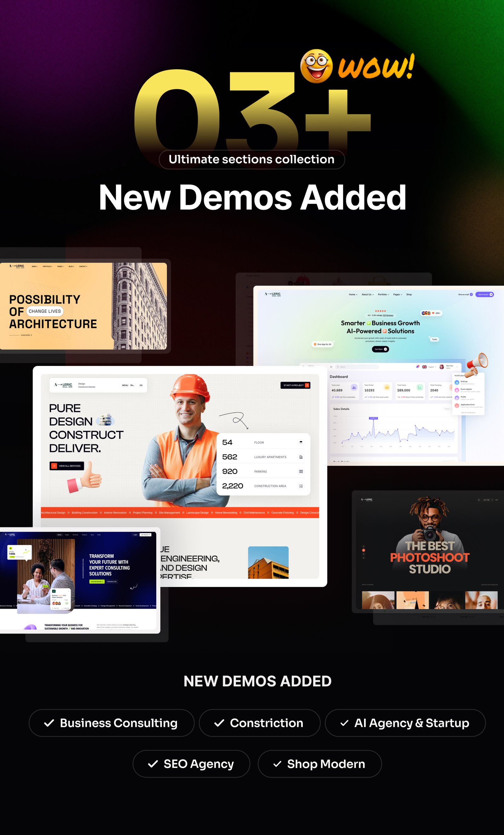Click the Profile notification icon
This screenshot has width=504, height=835.
point(457,398)
